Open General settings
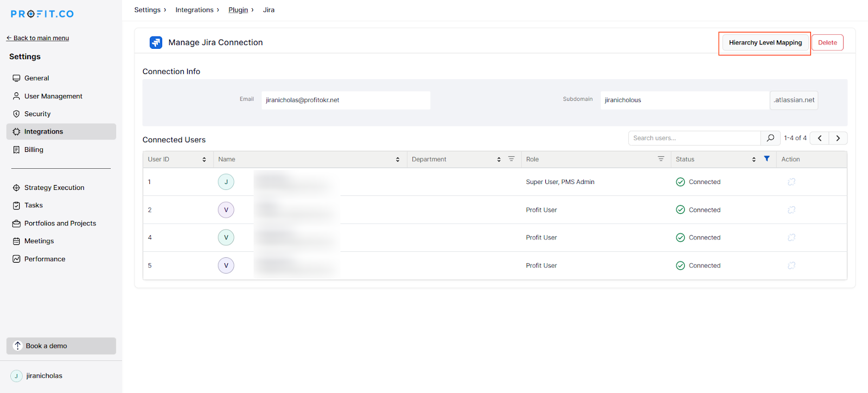This screenshot has width=868, height=393. 61,78
